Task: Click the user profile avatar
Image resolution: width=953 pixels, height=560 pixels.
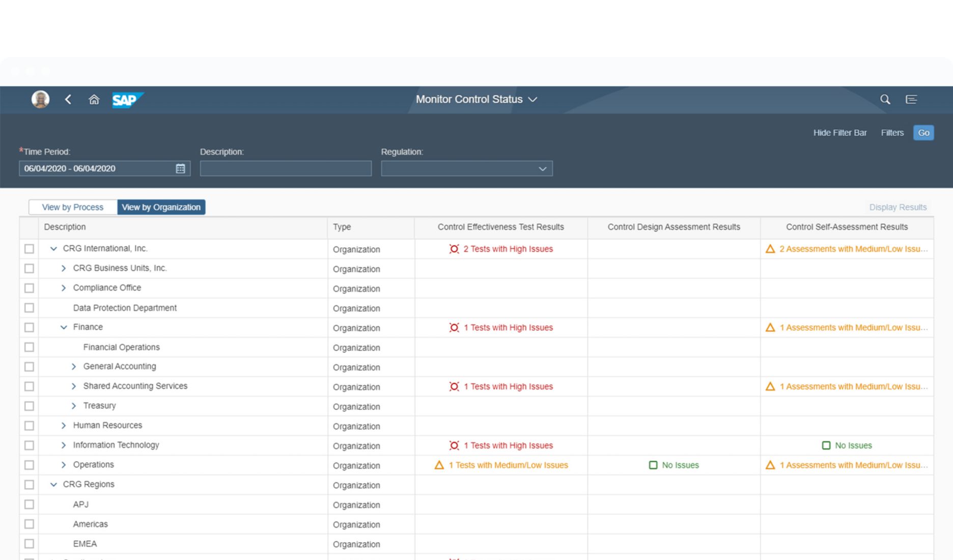Action: [40, 99]
